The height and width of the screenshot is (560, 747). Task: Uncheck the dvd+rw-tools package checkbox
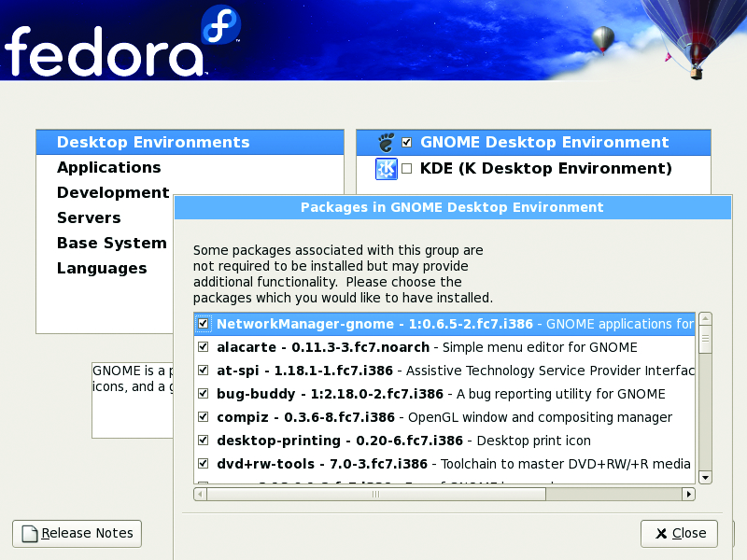coord(204,464)
